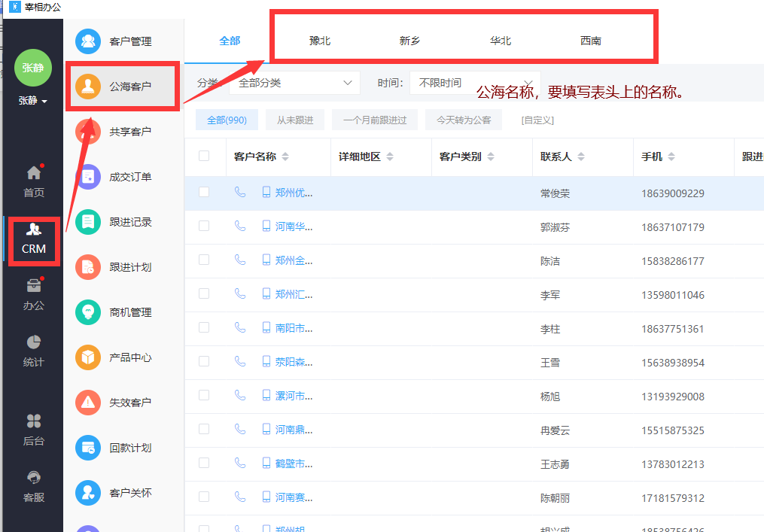This screenshot has width=764, height=532.
Task: Click mobile icon for 常俊荣 row
Action: coord(266,192)
